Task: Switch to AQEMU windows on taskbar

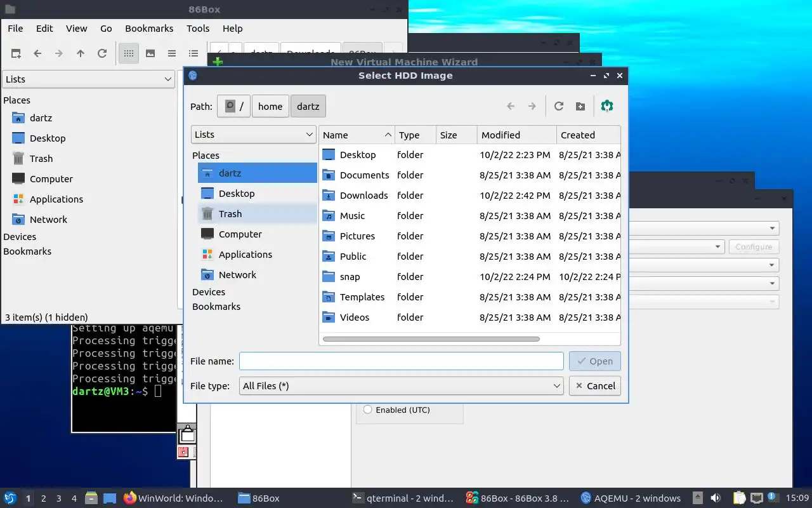Action: click(x=631, y=498)
